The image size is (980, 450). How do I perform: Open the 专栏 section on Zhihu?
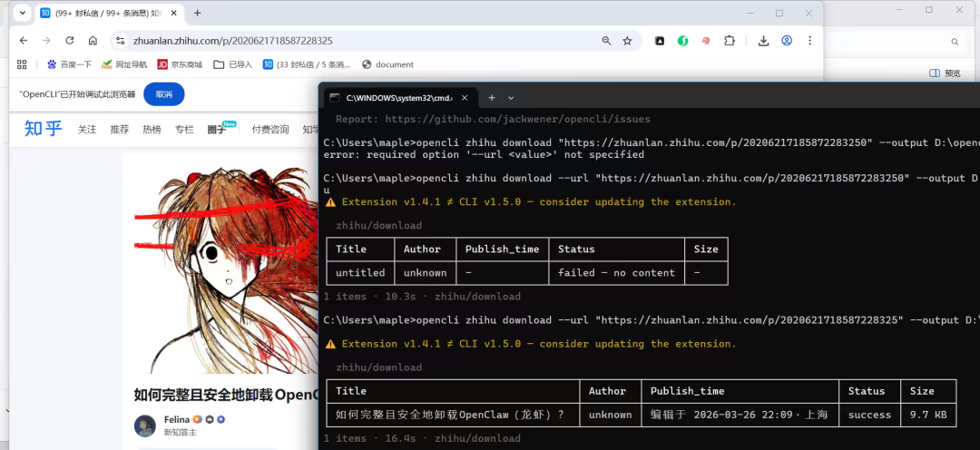click(x=184, y=130)
